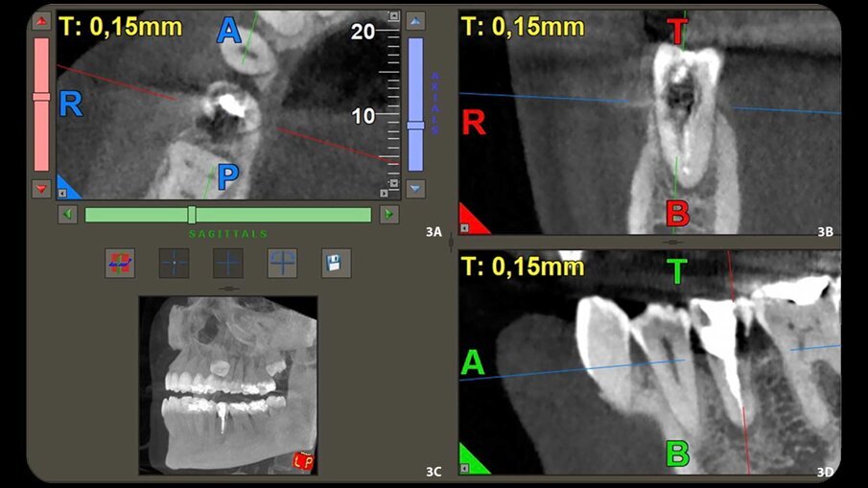Click the red up arrow above the red slider
Viewport: 868px width, 488px height.
coord(41,21)
